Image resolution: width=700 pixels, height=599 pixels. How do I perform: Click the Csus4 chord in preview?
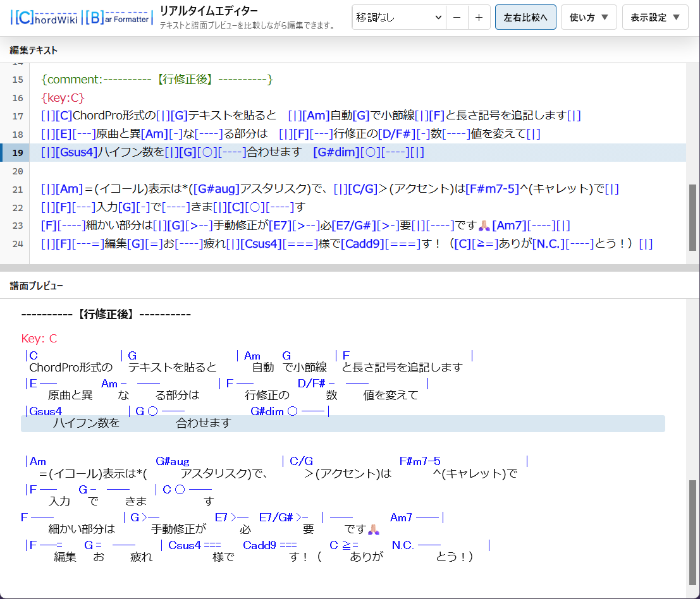coord(185,545)
